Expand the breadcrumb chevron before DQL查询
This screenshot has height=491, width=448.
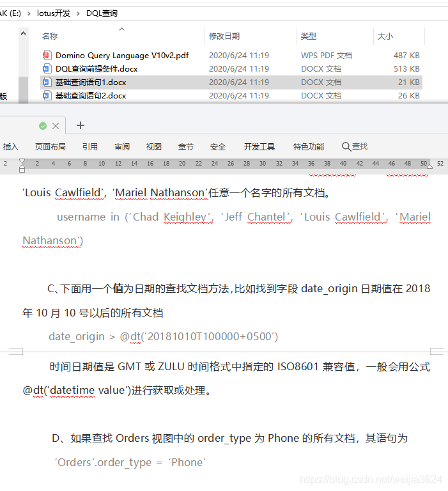78,13
